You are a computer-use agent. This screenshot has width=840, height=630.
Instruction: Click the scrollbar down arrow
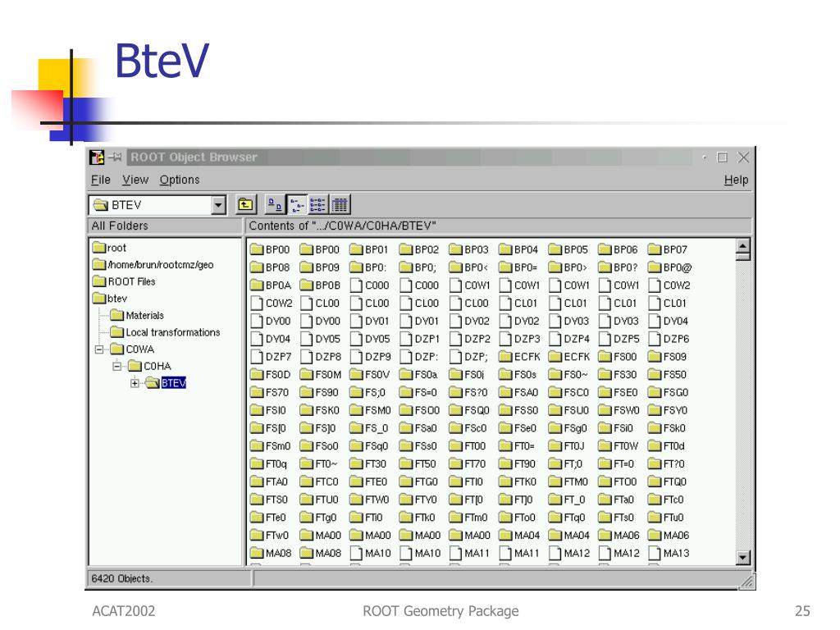(742, 558)
